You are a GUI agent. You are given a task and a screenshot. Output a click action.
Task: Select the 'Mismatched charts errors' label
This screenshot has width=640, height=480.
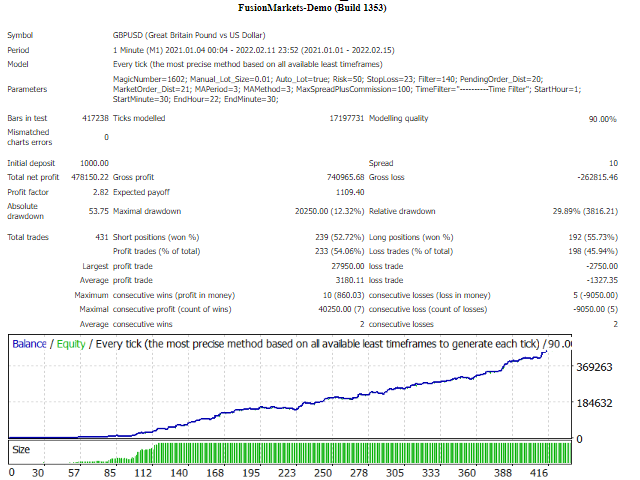pyautogui.click(x=29, y=137)
